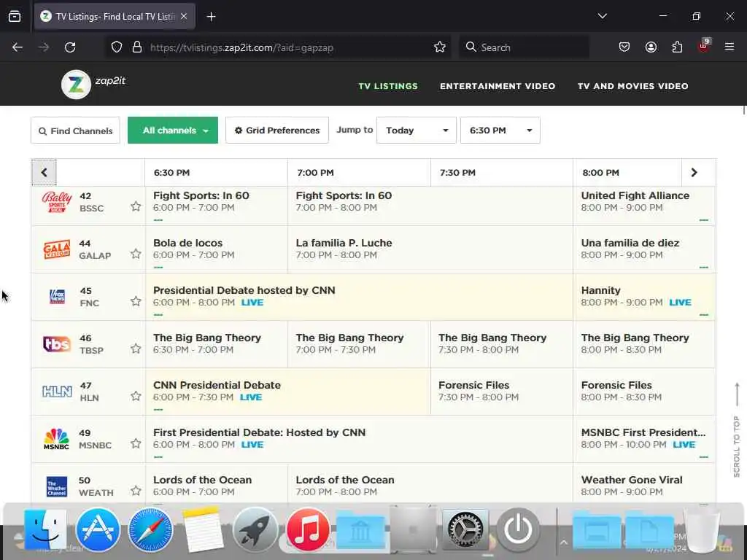Click Weather Channel logo

click(x=57, y=486)
